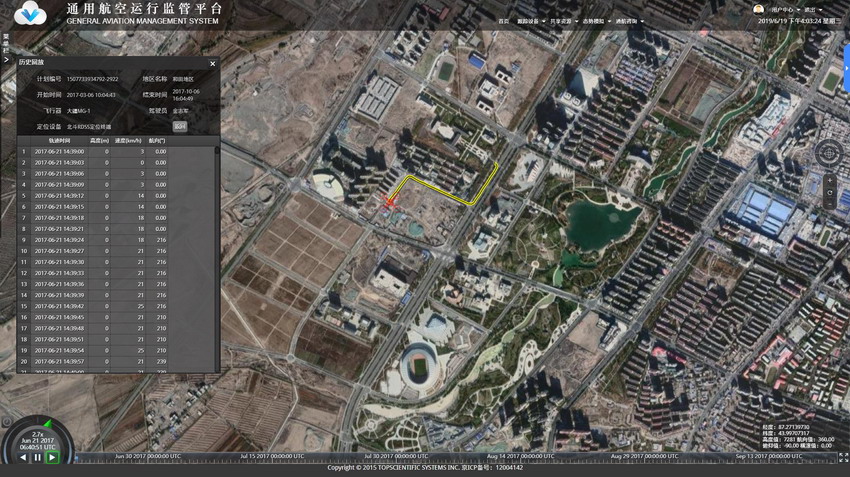Zoom in the map with plus button
The height and width of the screenshot is (477, 850).
tap(829, 180)
